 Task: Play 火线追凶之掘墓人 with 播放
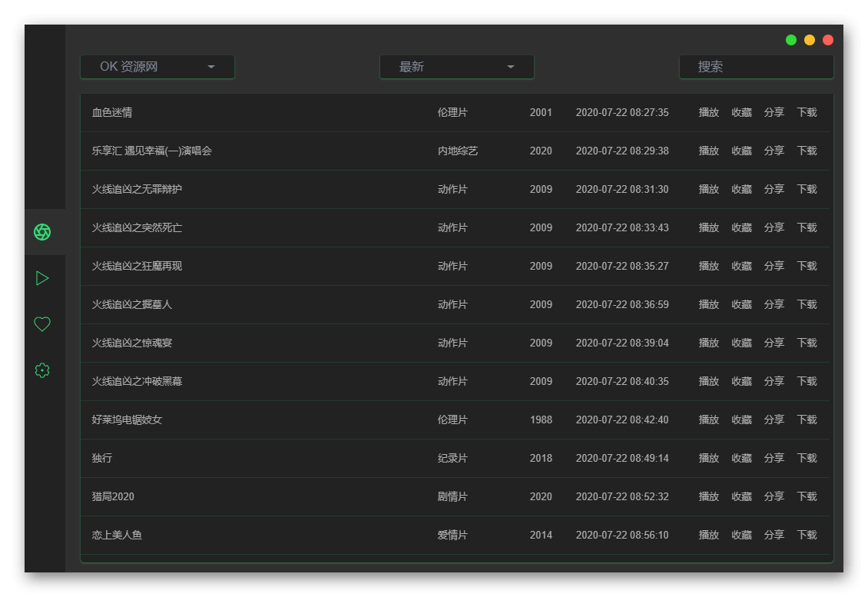pos(708,304)
